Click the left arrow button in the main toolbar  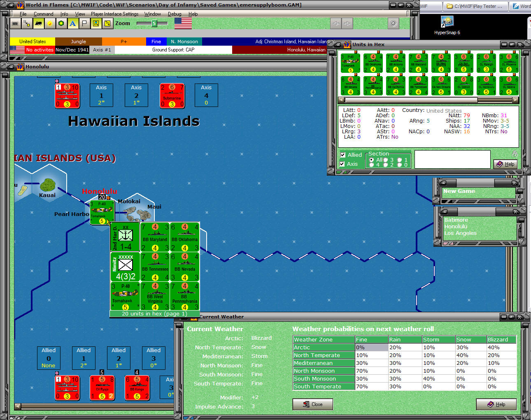coord(336,23)
